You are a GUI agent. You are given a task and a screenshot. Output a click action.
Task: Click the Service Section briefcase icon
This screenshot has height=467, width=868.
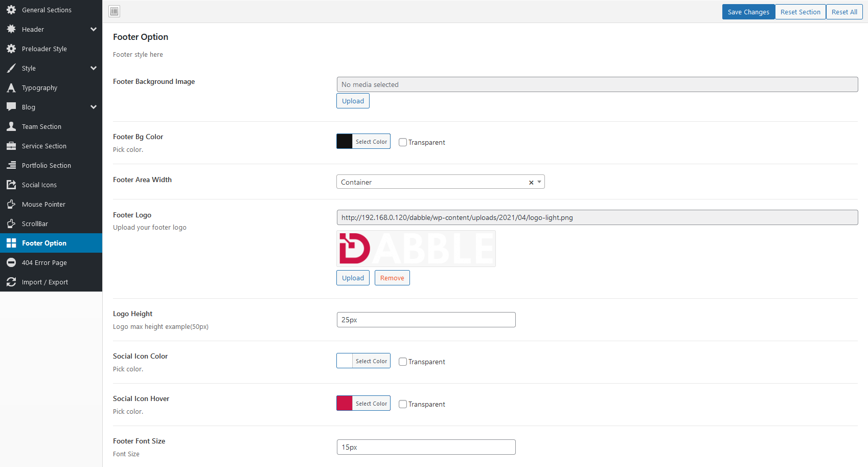pyautogui.click(x=11, y=146)
